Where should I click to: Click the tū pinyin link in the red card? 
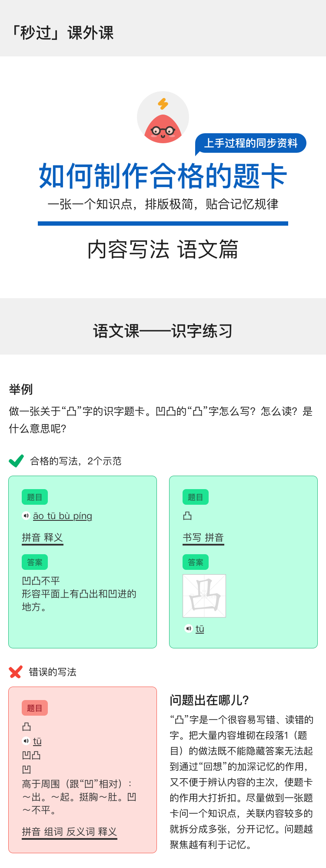(x=37, y=741)
